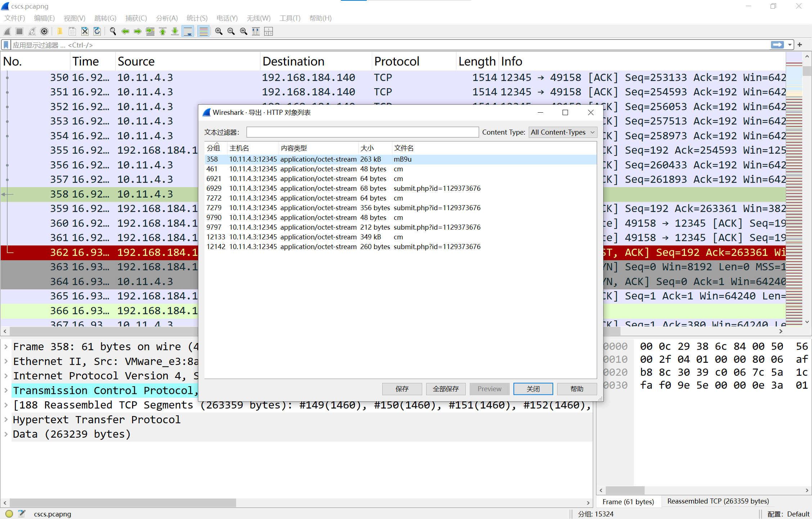Click the hex pane horizontal scrollbar thumb
The image size is (812, 519).
(625, 490)
